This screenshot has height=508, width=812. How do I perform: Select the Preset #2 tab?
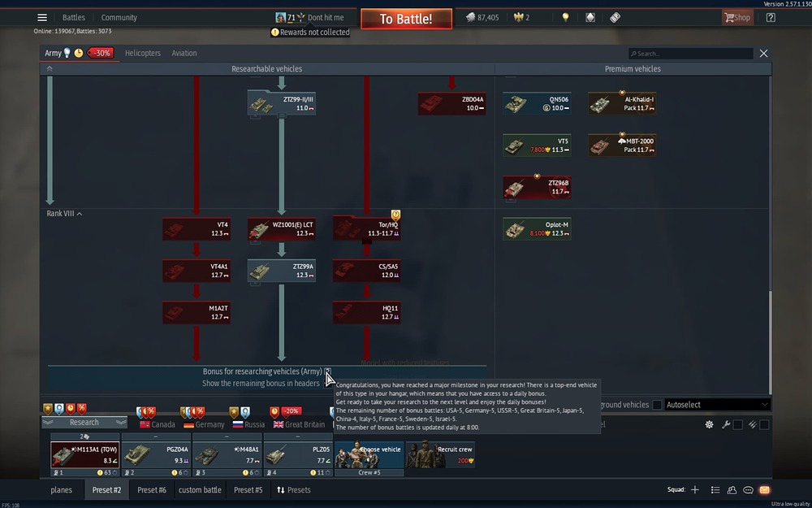click(106, 490)
